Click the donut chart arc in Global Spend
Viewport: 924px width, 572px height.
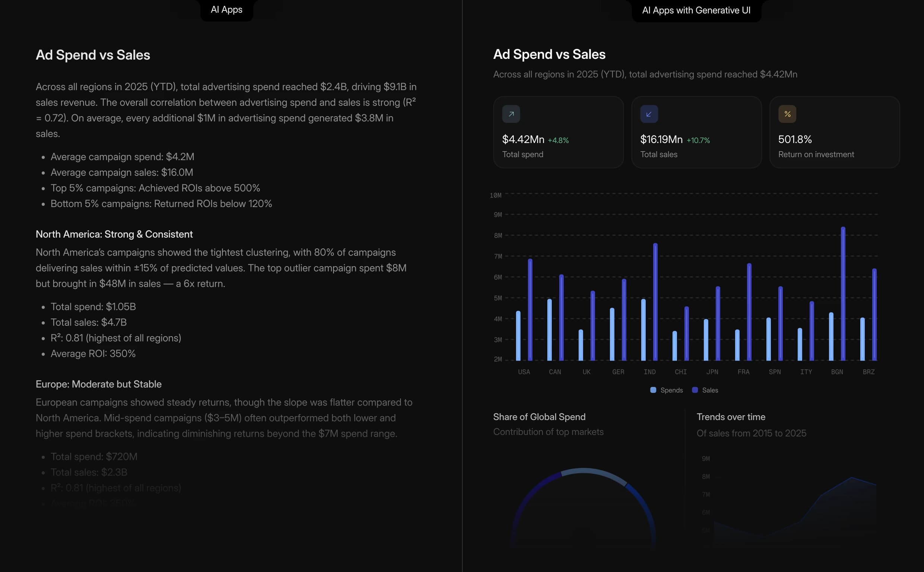click(583, 471)
